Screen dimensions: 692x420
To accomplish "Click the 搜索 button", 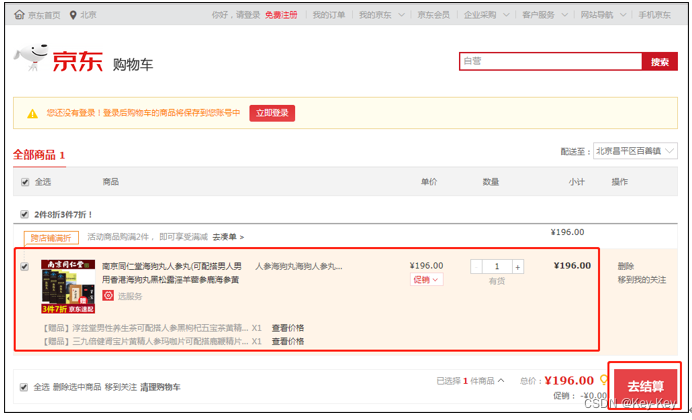I will pos(660,62).
